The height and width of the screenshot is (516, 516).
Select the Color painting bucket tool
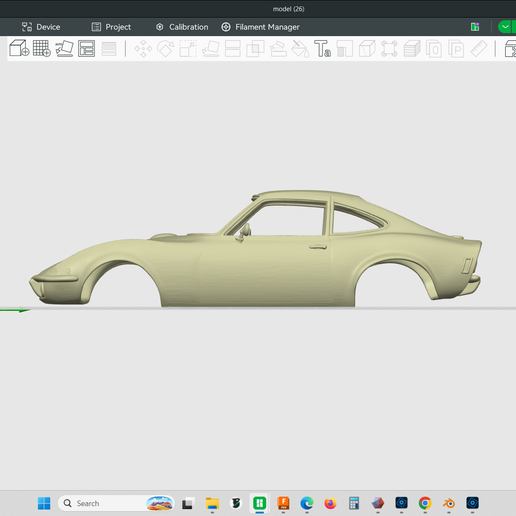300,49
